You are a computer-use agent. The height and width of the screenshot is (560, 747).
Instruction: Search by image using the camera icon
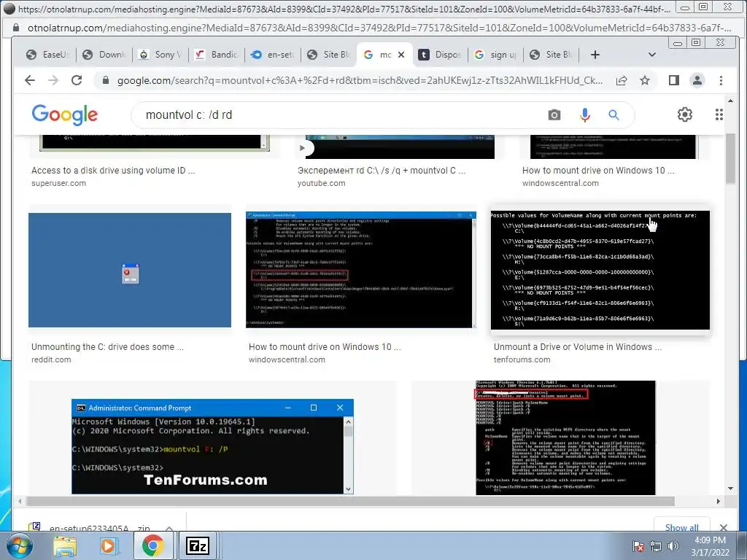click(x=554, y=114)
